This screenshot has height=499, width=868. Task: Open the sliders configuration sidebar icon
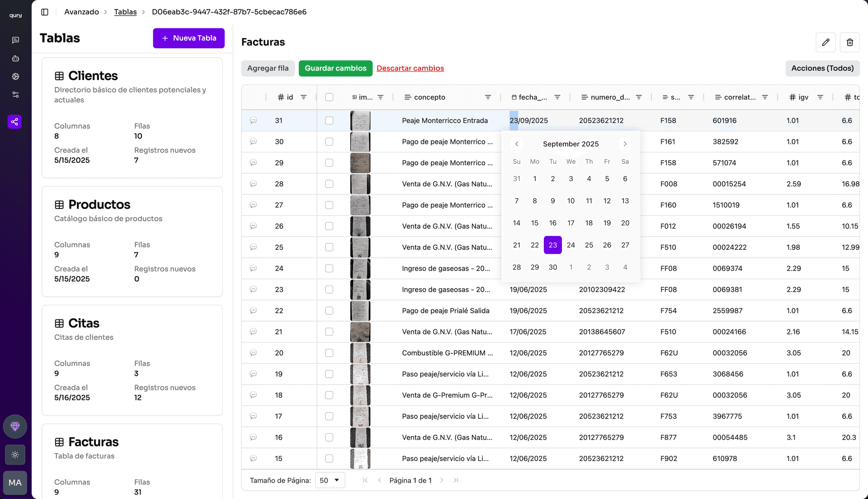[15, 95]
